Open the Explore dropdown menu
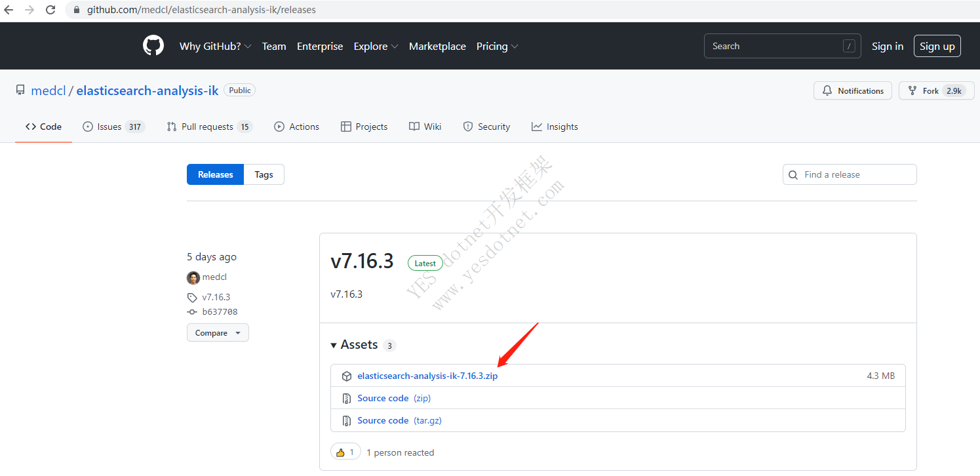This screenshot has height=476, width=980. tap(376, 47)
